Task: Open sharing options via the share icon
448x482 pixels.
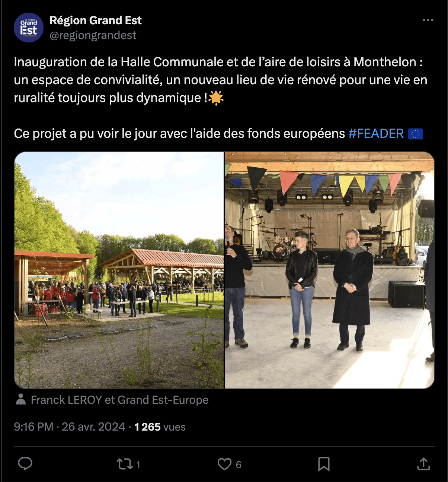Action: (x=423, y=464)
